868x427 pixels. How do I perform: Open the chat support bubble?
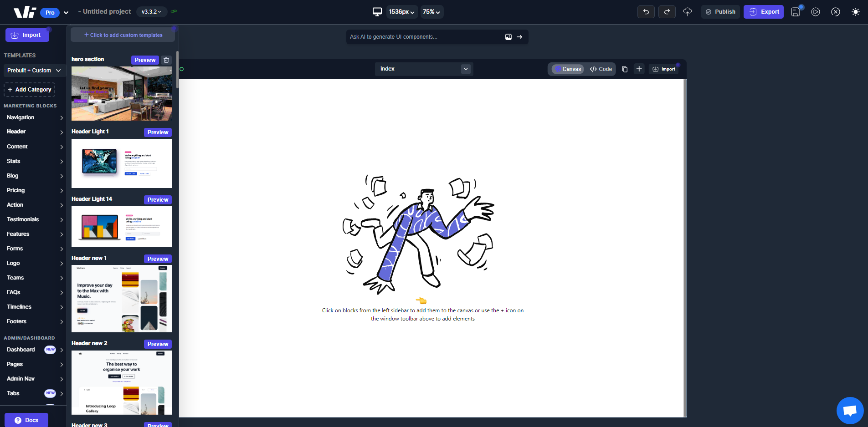850,411
